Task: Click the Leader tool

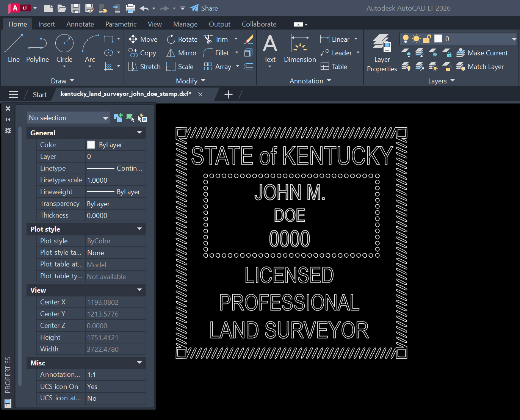Action: [x=336, y=53]
